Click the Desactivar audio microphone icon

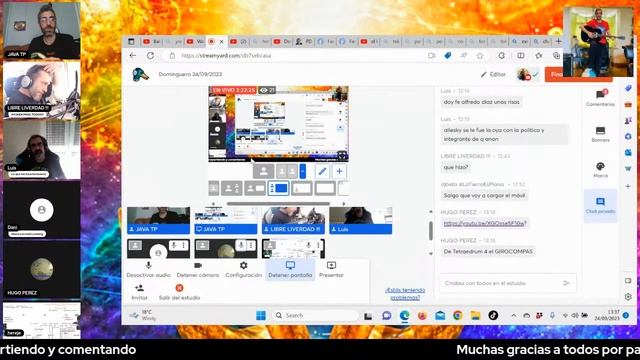(x=149, y=265)
